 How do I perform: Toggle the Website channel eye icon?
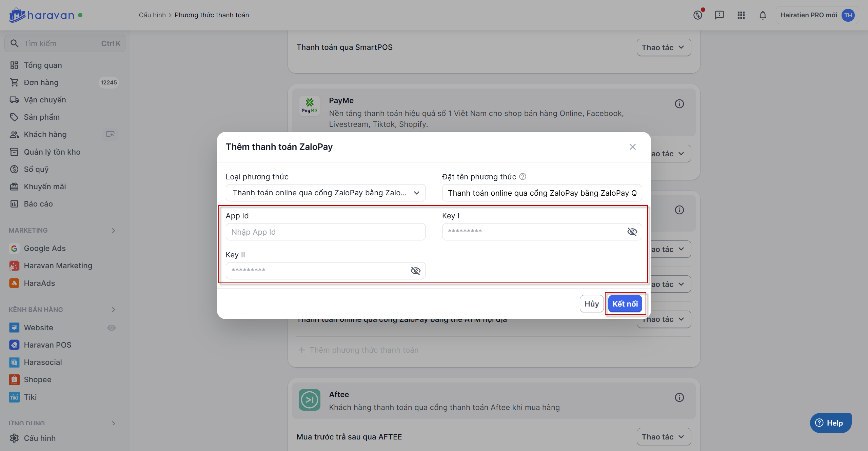point(111,328)
